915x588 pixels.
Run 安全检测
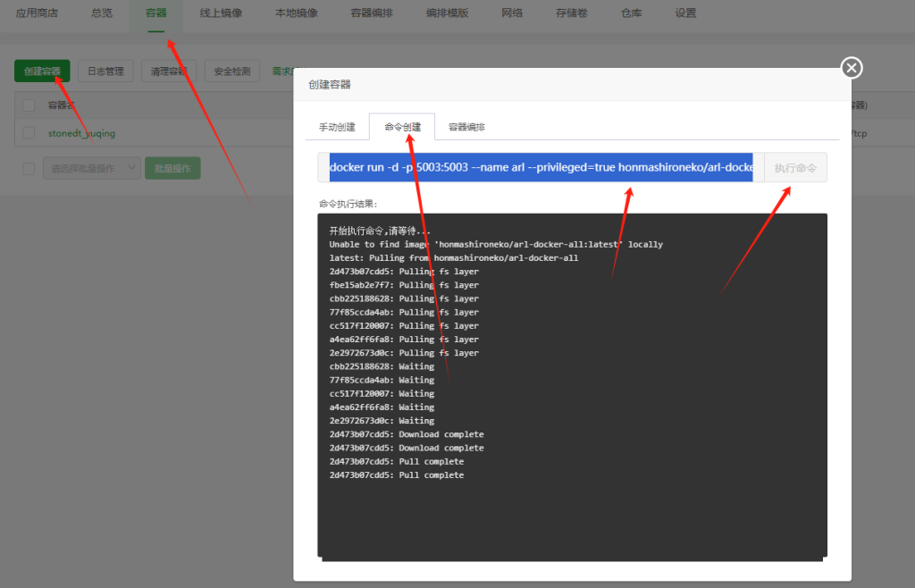click(232, 71)
